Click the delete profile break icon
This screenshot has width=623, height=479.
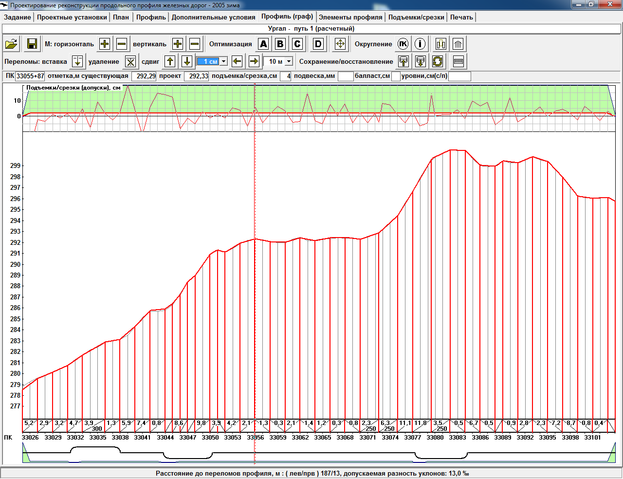point(130,61)
